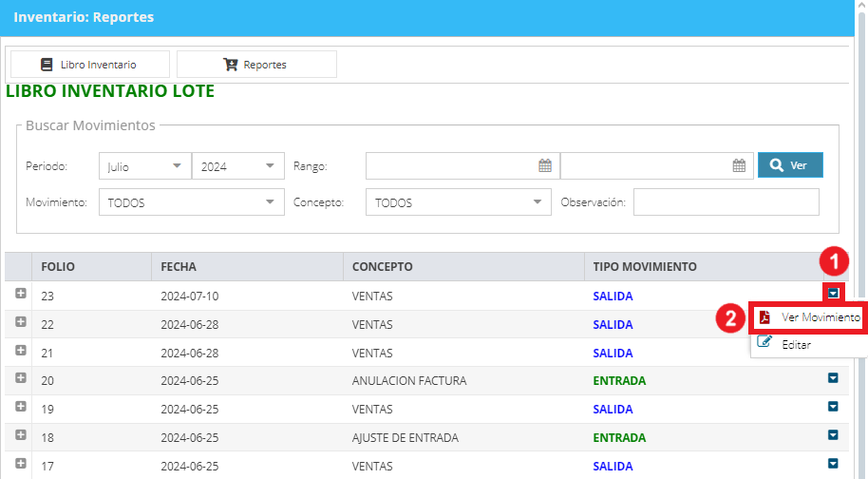Screen dimensions: 868x479
Task: Open calendar picker for Rango start date
Action: [545, 165]
